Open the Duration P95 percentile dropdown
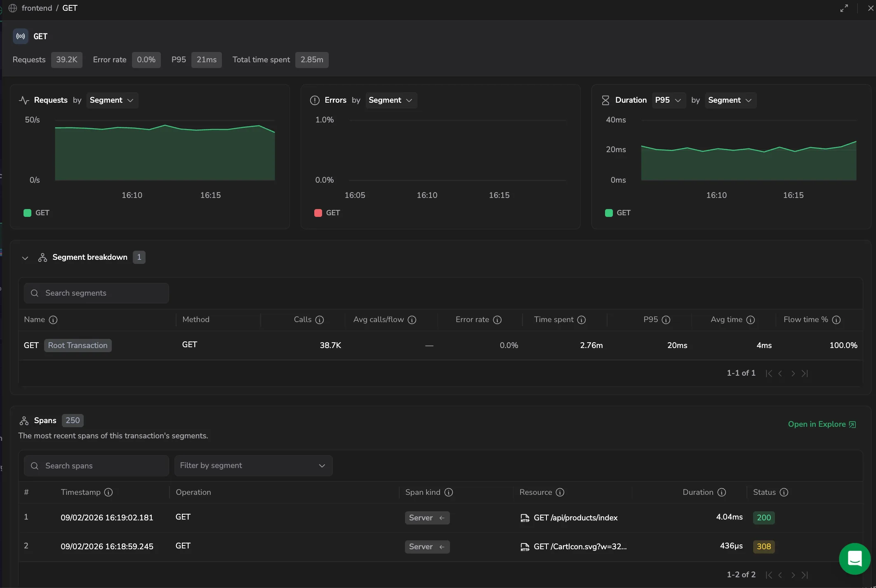This screenshot has width=876, height=588. click(668, 100)
